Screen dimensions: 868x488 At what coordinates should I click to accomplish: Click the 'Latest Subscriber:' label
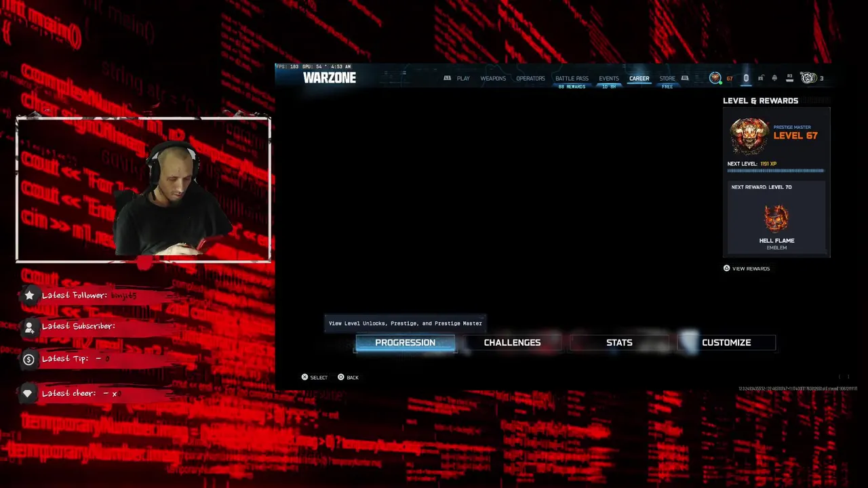79,326
